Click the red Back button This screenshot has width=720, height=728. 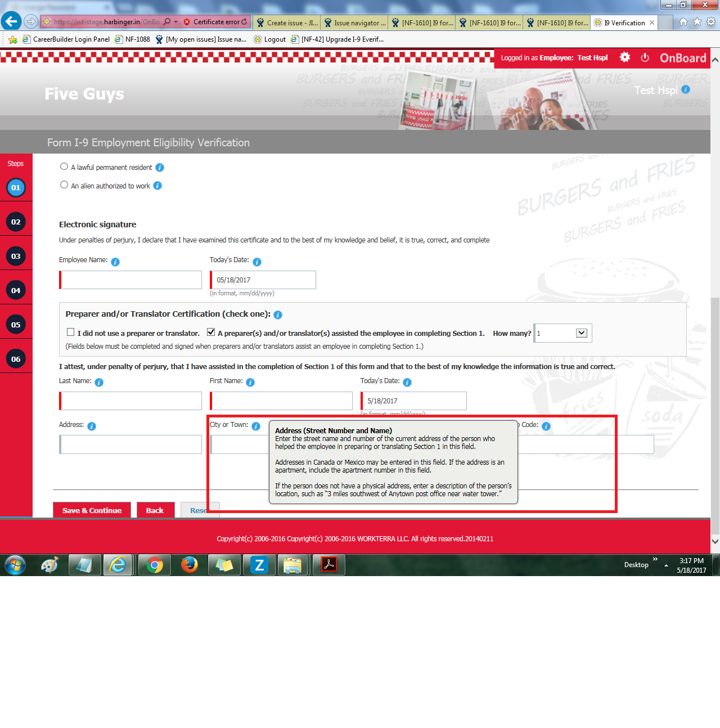[x=155, y=510]
